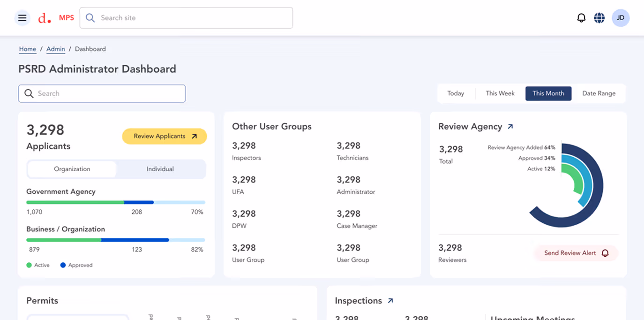Viewport: 644px width, 320px height.
Task: Open the hamburger navigation menu
Action: (x=22, y=17)
